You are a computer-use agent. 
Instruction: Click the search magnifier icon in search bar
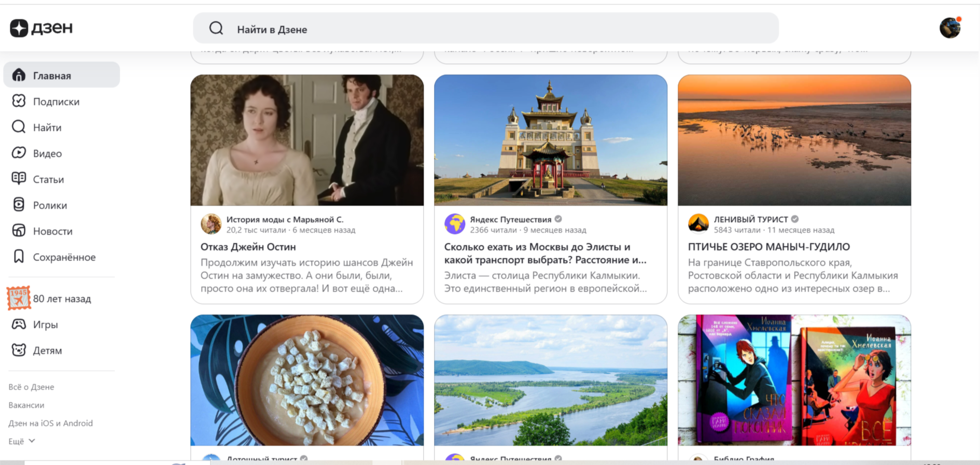click(216, 29)
